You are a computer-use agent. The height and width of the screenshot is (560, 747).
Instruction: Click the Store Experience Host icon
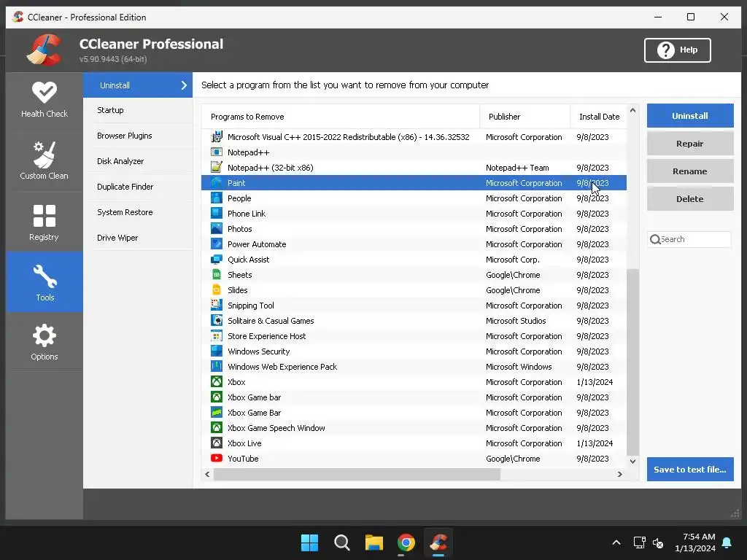coord(216,336)
